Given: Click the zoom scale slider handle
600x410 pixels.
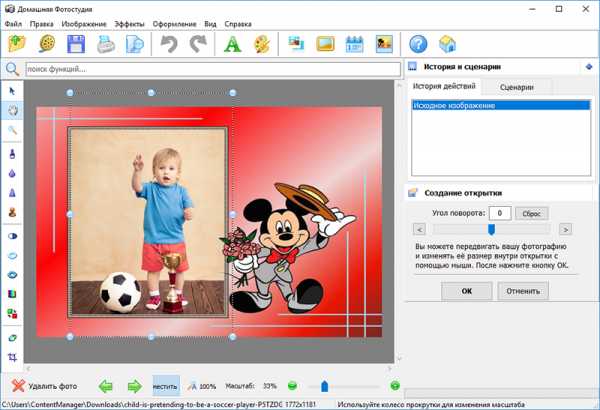Looking at the screenshot, I should click(324, 385).
